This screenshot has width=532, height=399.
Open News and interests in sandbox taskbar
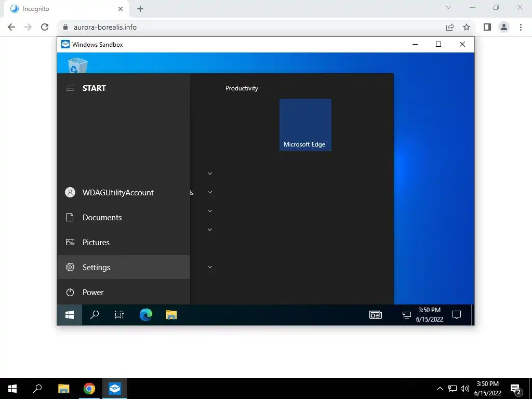point(376,315)
